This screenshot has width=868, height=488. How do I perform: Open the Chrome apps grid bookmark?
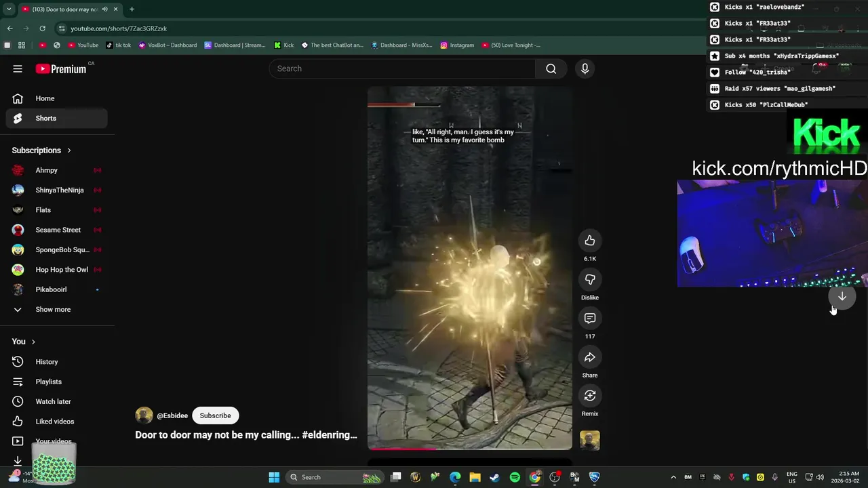(22, 45)
